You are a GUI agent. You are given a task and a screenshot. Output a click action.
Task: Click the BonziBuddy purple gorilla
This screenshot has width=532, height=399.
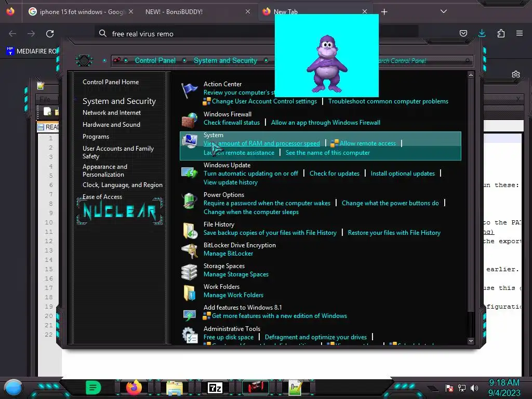tap(327, 63)
